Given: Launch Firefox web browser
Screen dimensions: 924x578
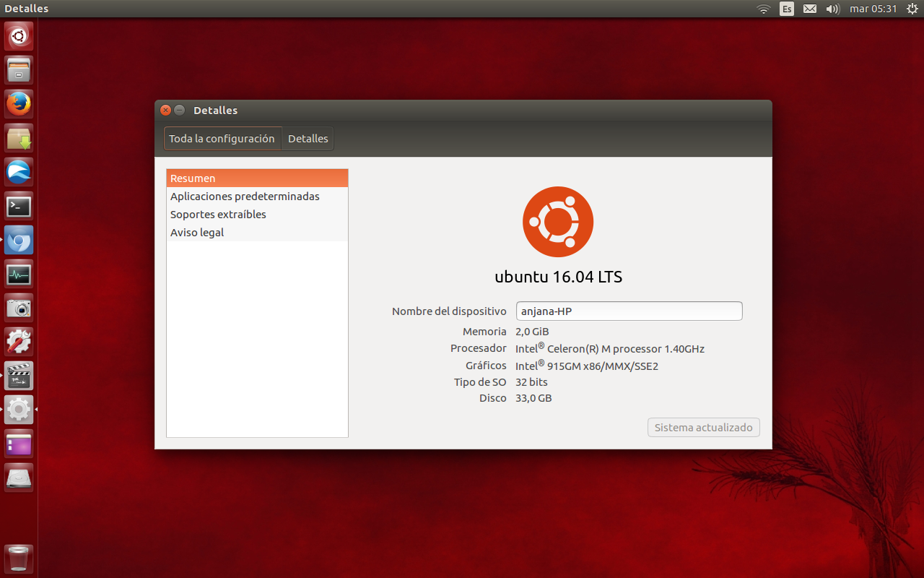Looking at the screenshot, I should point(19,104).
